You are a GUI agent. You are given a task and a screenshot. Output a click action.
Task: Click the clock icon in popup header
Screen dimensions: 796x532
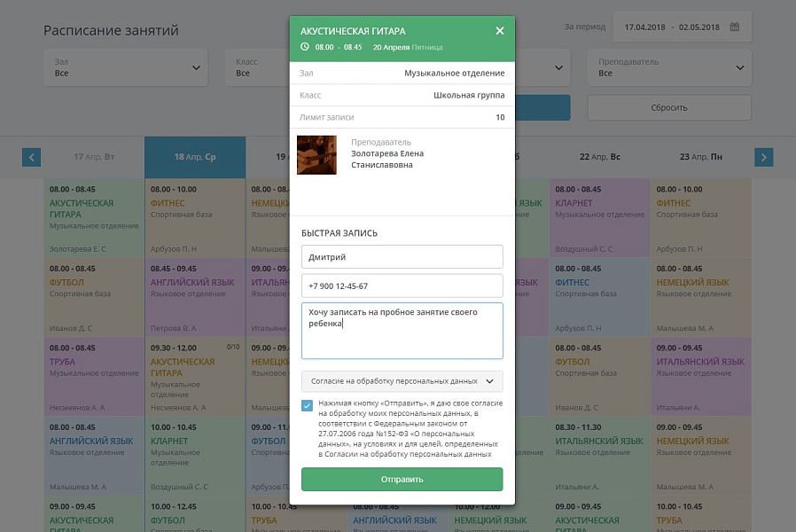point(306,46)
